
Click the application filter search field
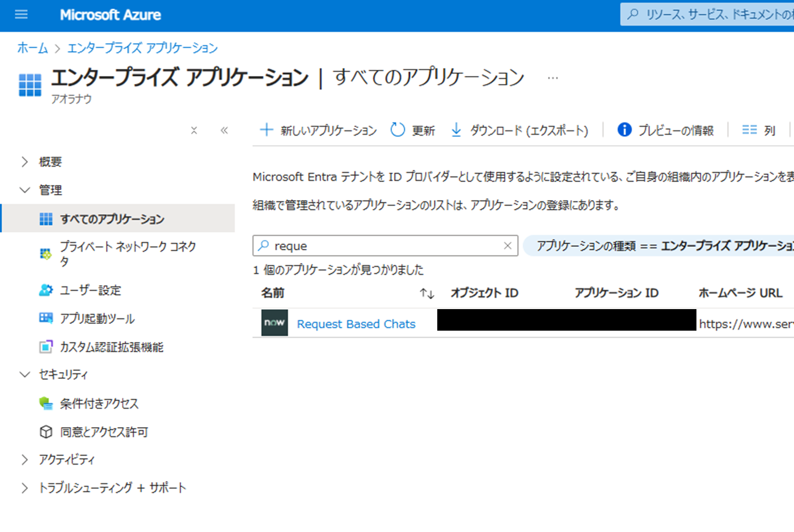tap(385, 246)
